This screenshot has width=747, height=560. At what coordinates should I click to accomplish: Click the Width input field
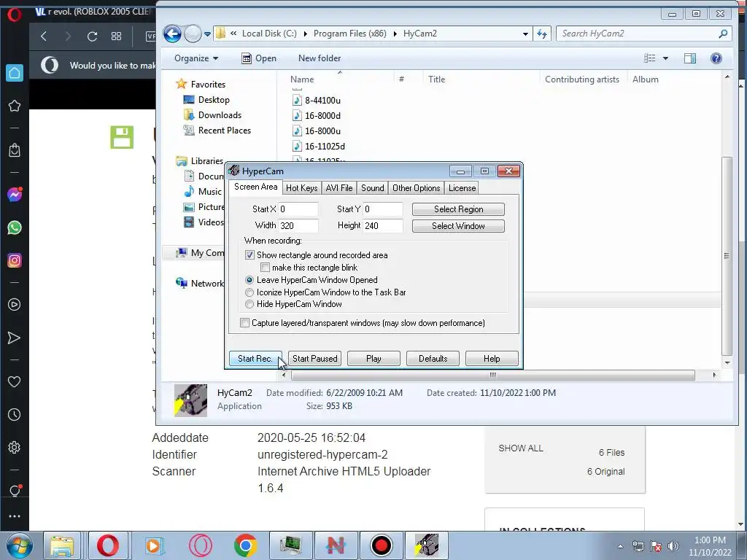pyautogui.click(x=298, y=226)
